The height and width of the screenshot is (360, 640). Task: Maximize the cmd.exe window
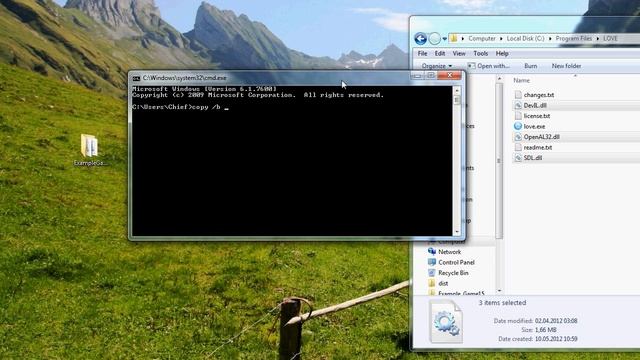430,76
